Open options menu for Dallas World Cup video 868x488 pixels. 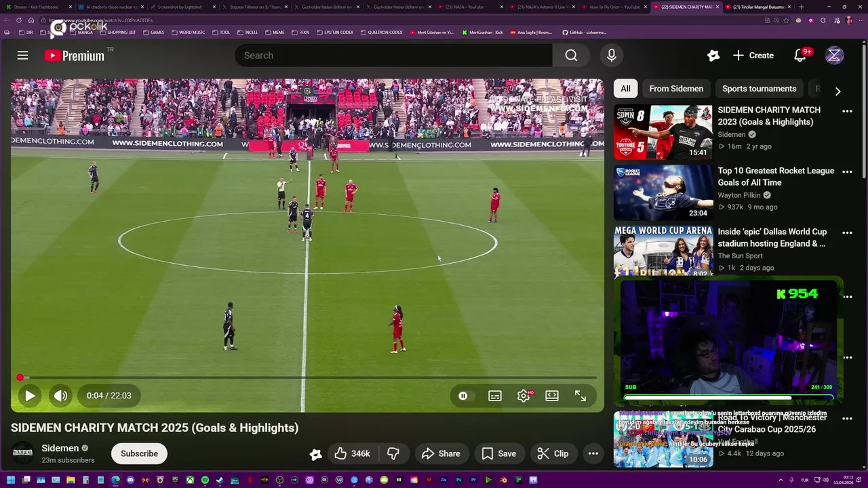pyautogui.click(x=847, y=233)
